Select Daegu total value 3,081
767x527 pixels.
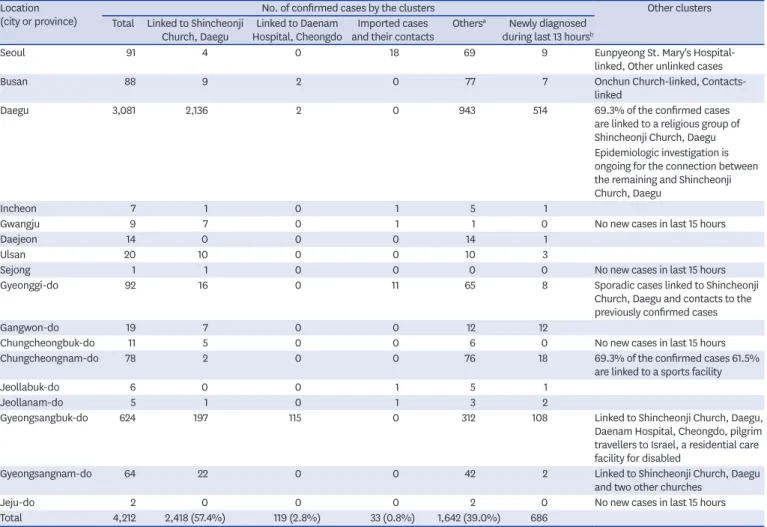(124, 110)
